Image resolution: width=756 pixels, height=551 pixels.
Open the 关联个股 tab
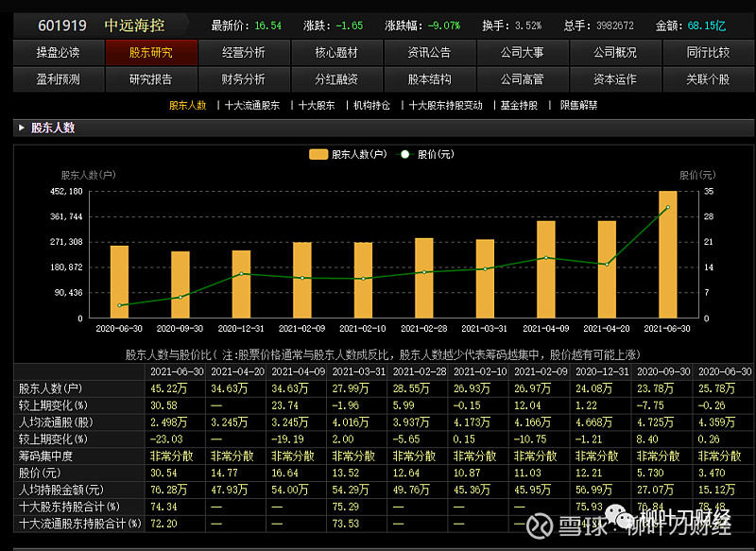coord(708,79)
